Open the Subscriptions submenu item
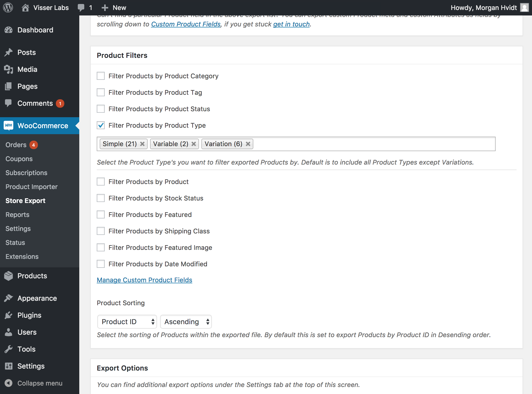This screenshot has height=394, width=532. point(26,173)
